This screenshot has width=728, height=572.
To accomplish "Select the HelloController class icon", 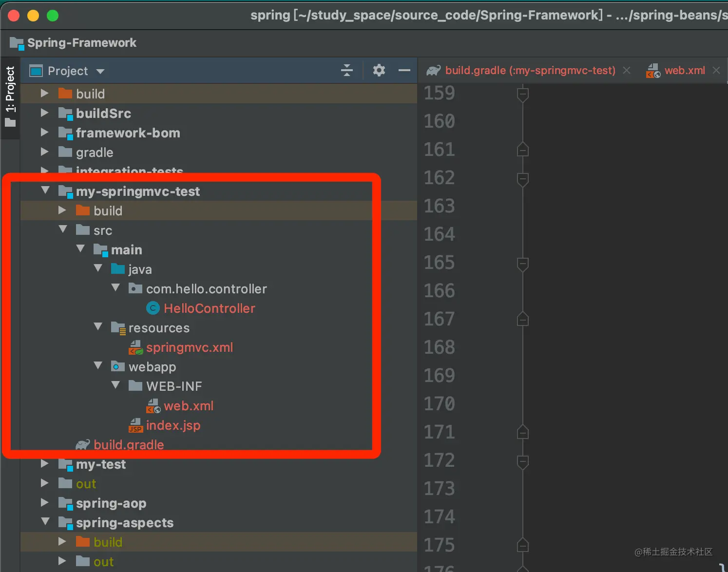I will (153, 308).
